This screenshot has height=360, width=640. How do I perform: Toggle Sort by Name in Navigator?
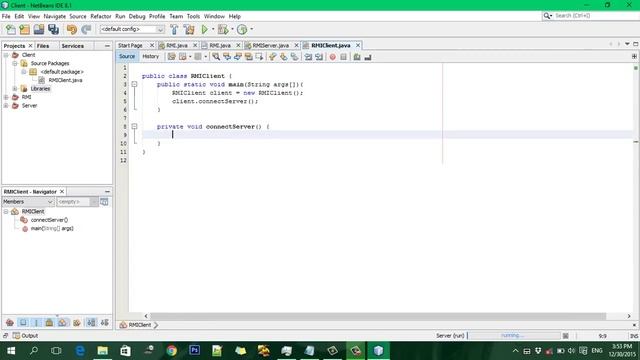91,323
